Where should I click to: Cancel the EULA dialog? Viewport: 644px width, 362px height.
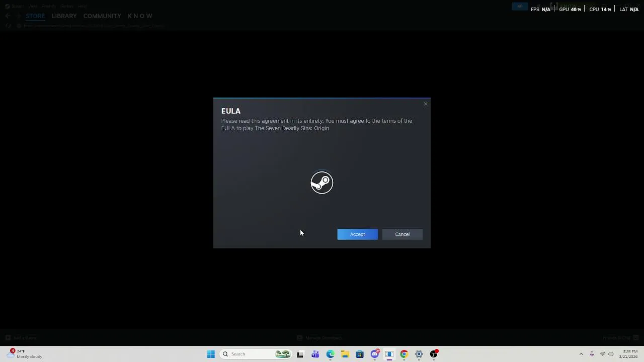click(402, 234)
